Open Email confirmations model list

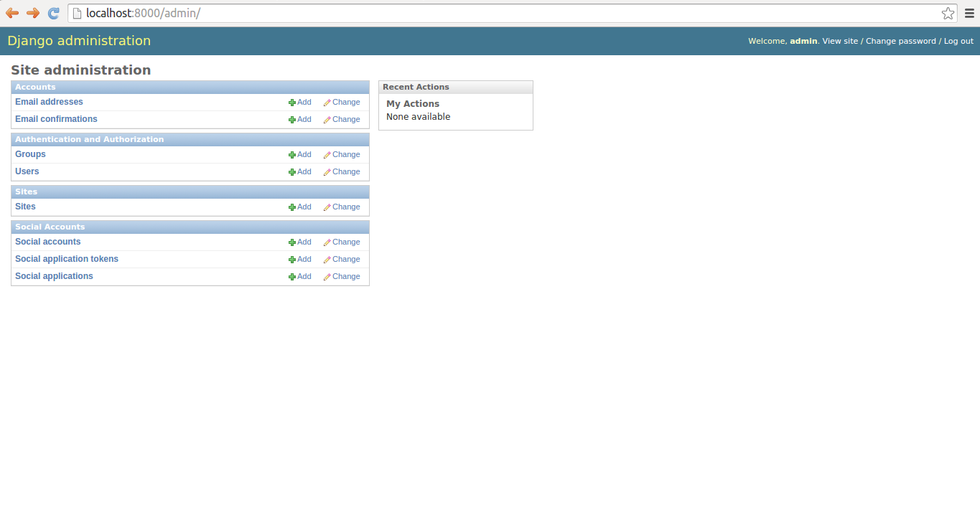[56, 119]
